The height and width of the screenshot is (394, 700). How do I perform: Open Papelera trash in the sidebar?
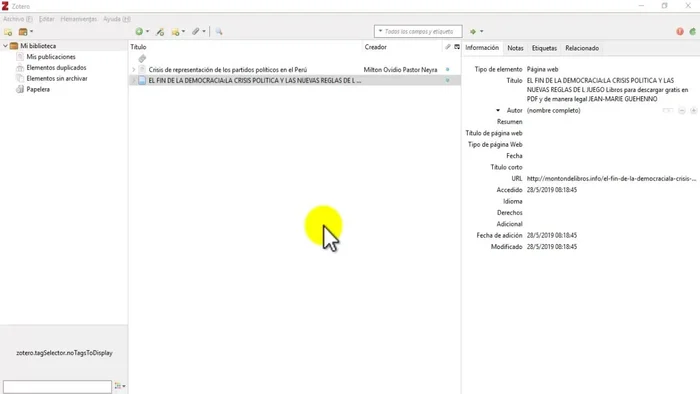coord(38,89)
